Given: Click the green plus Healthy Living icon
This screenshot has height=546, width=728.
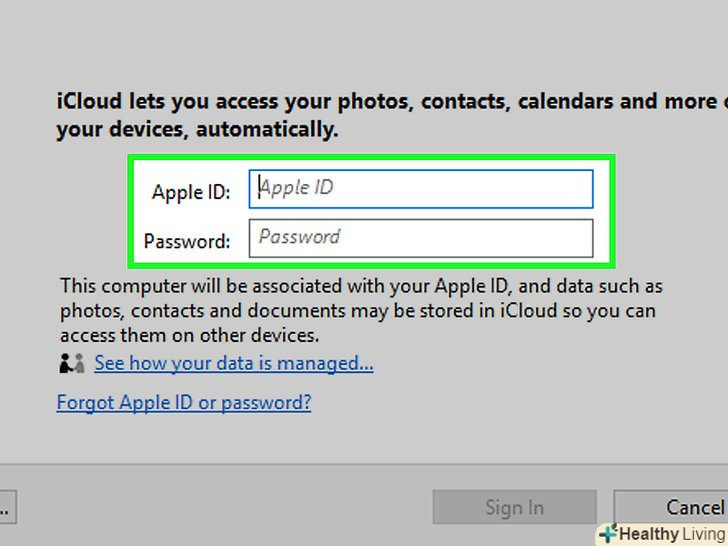Looking at the screenshot, I should click(607, 534).
